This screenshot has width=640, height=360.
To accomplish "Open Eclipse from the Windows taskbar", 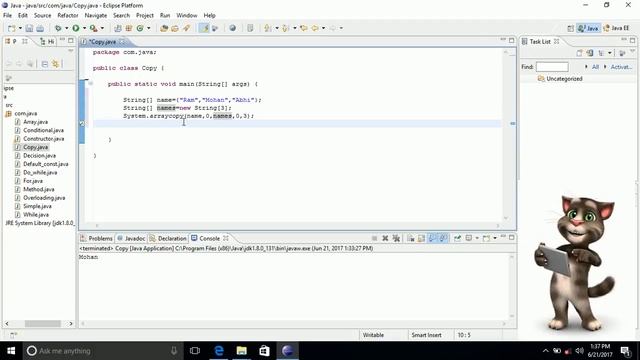I will (288, 351).
